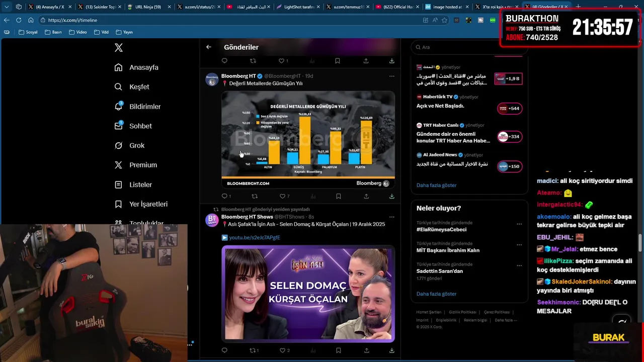This screenshot has width=644, height=362.
Task: Click the read aloud icon in address bar
Action: coord(435,20)
